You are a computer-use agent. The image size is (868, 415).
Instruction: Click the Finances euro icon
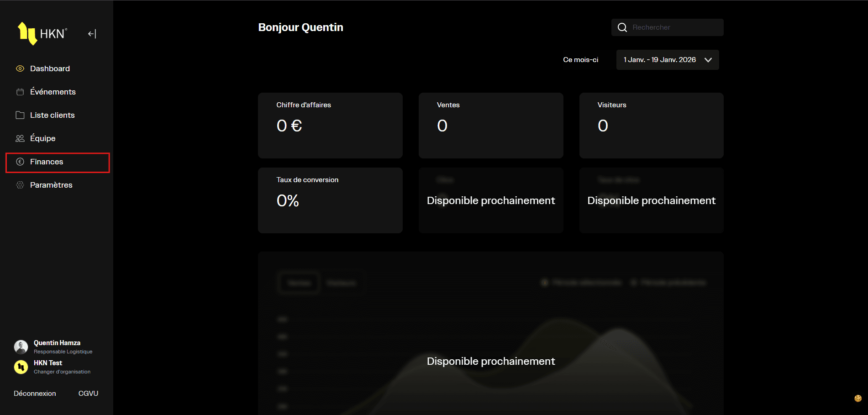click(20, 162)
